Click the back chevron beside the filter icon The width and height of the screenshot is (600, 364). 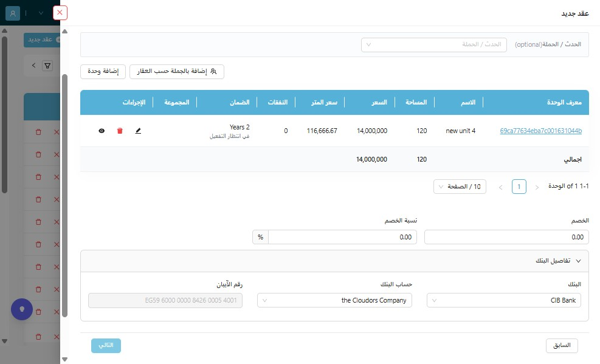(x=33, y=66)
